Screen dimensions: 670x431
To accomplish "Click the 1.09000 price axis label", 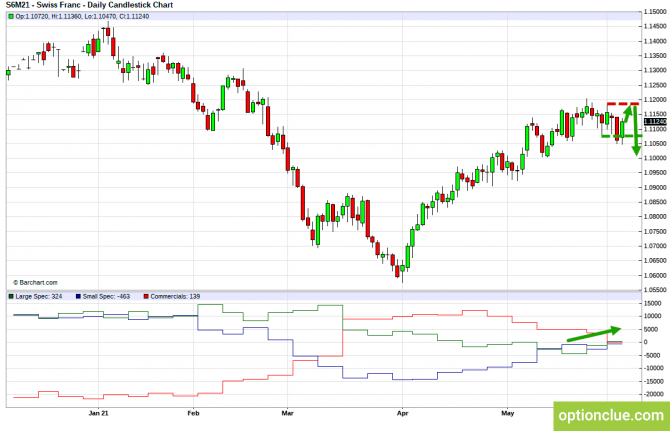I will point(655,188).
